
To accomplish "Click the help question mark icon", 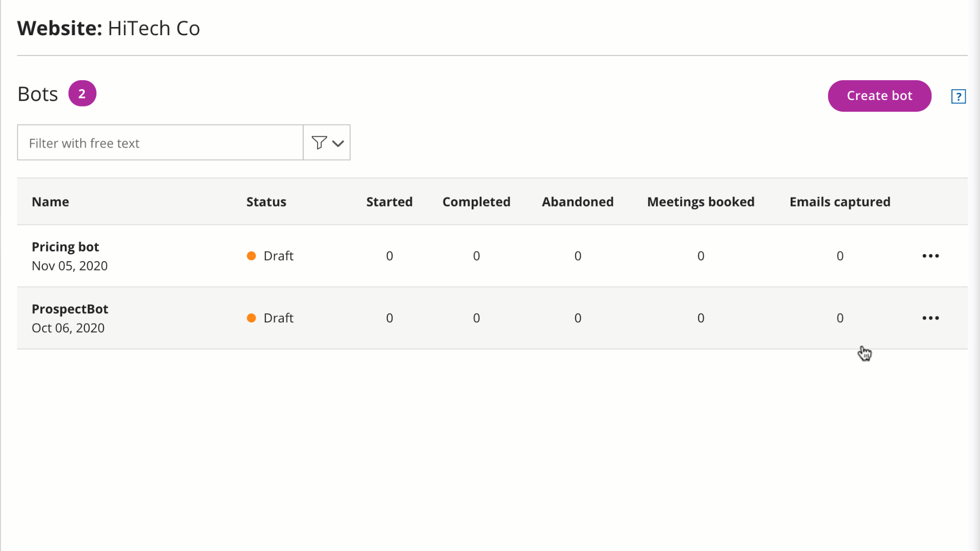I will [958, 96].
